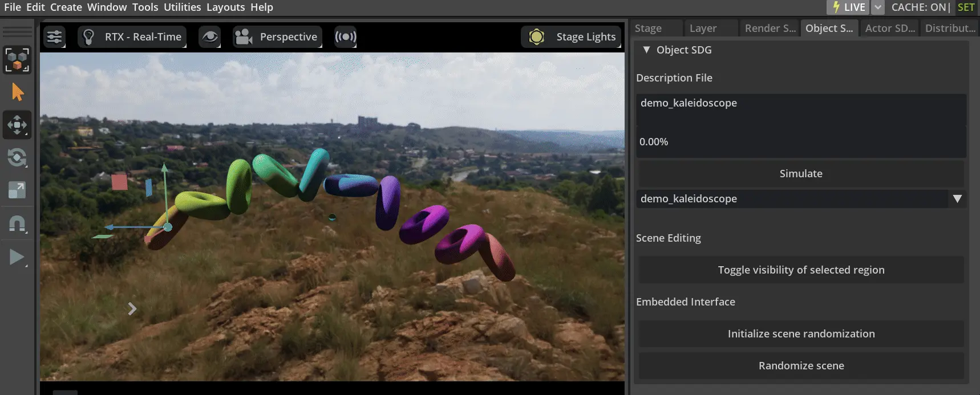Switch to the Render Settings tab
This screenshot has height=395, width=980.
pyautogui.click(x=770, y=28)
